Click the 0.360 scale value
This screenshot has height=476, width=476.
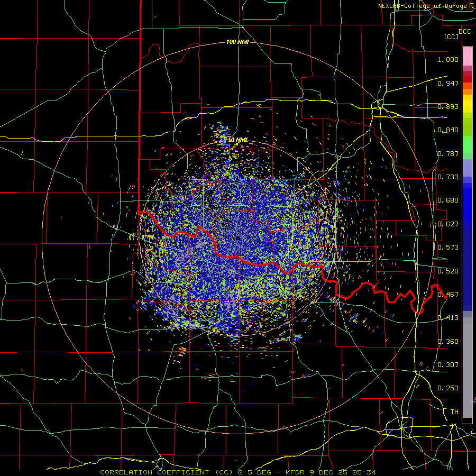tap(448, 342)
